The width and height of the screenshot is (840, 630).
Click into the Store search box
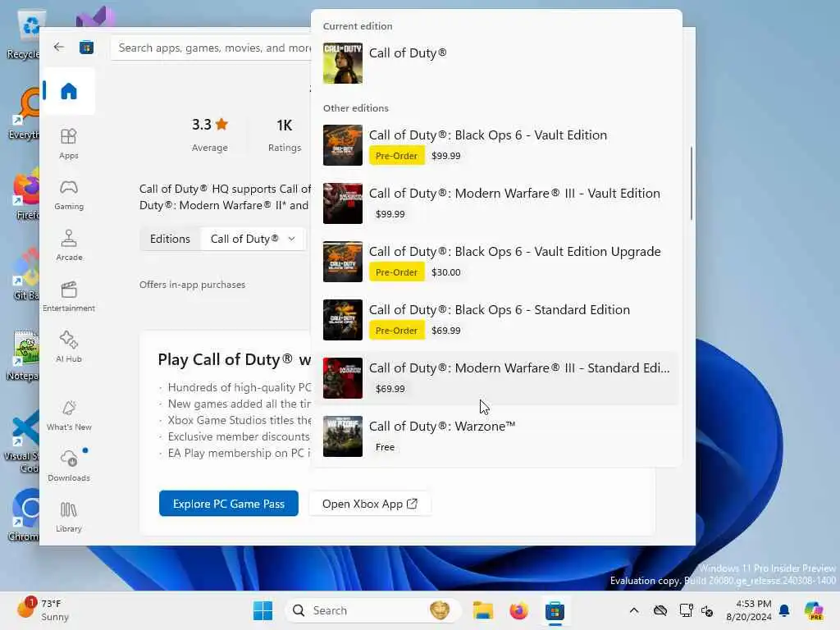[211, 48]
